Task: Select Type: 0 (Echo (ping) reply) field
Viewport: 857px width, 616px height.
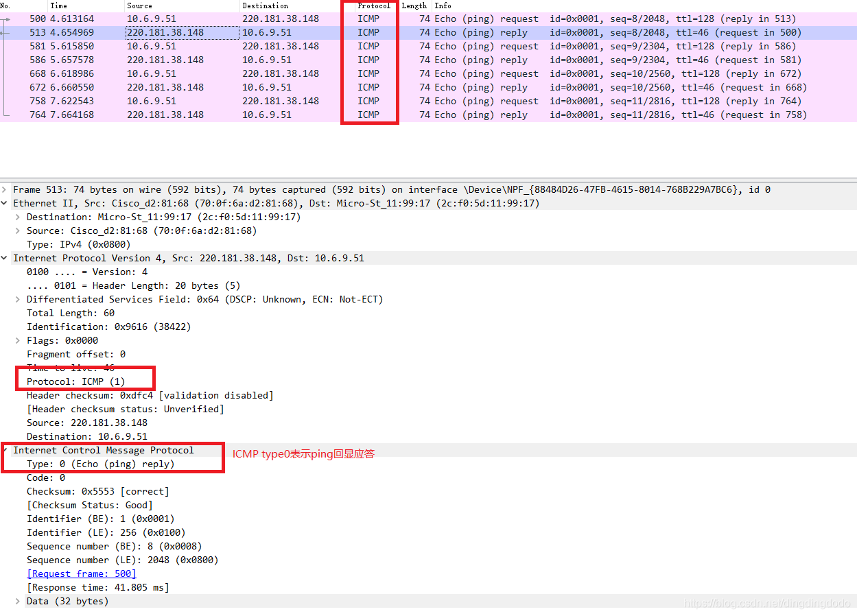Action: click(x=101, y=464)
